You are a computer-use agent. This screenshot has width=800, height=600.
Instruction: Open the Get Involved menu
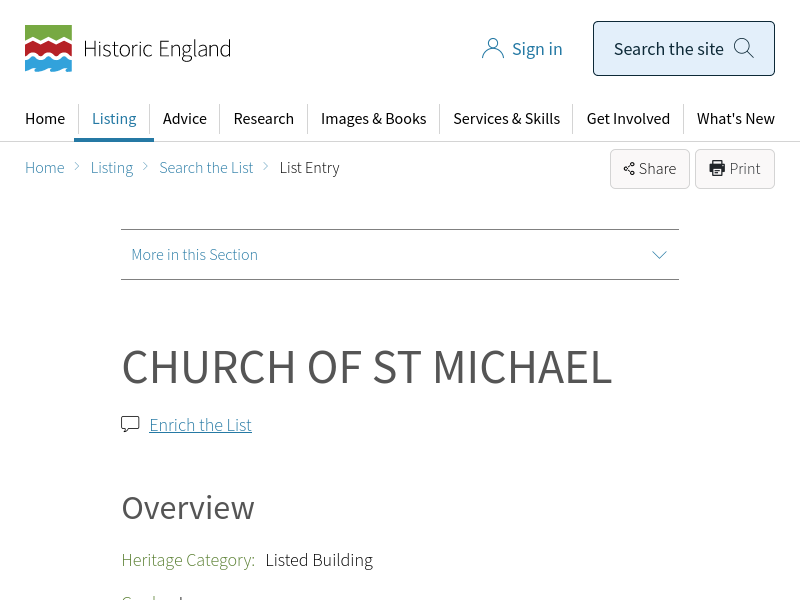(x=628, y=119)
